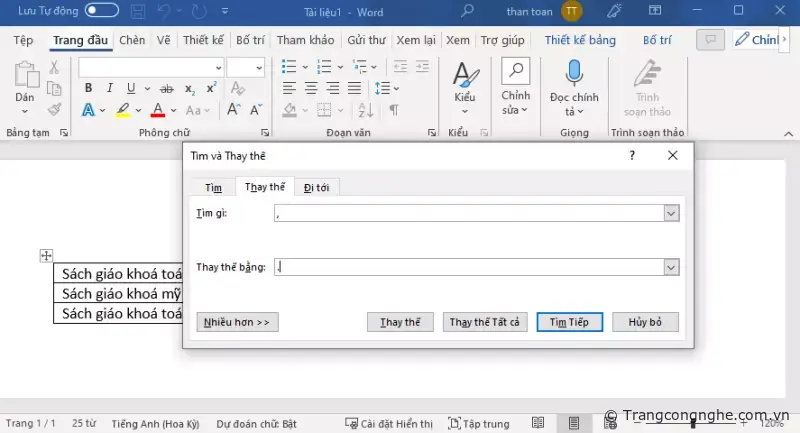This screenshot has height=433, width=800.
Task: Click the Dictate microphone icon
Action: 574,73
